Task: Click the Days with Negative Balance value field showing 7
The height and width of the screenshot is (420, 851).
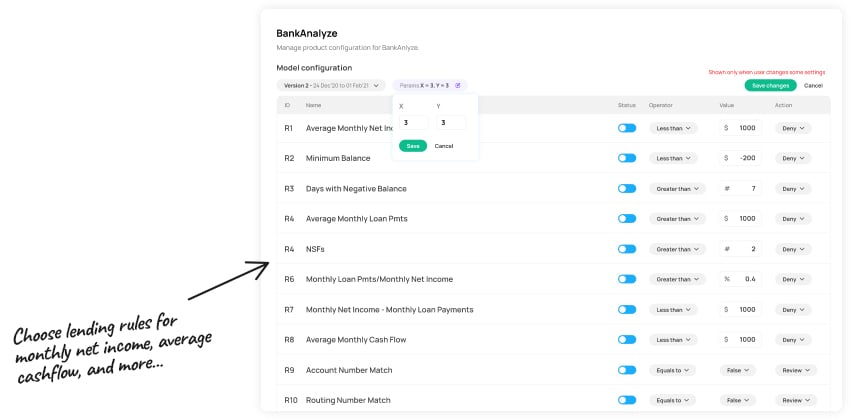Action: click(740, 189)
